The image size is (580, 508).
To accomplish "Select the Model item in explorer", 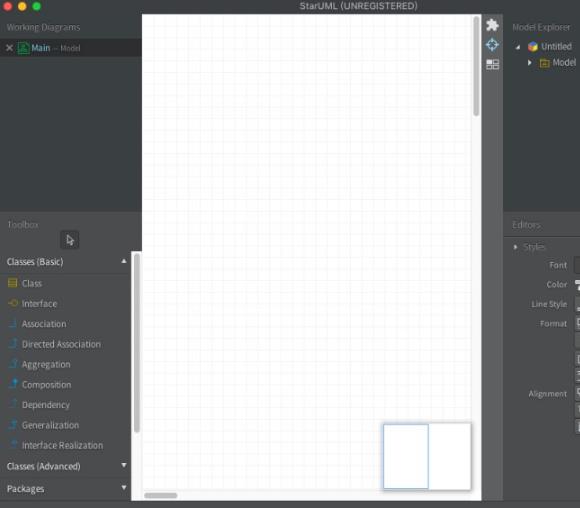I will tap(564, 63).
